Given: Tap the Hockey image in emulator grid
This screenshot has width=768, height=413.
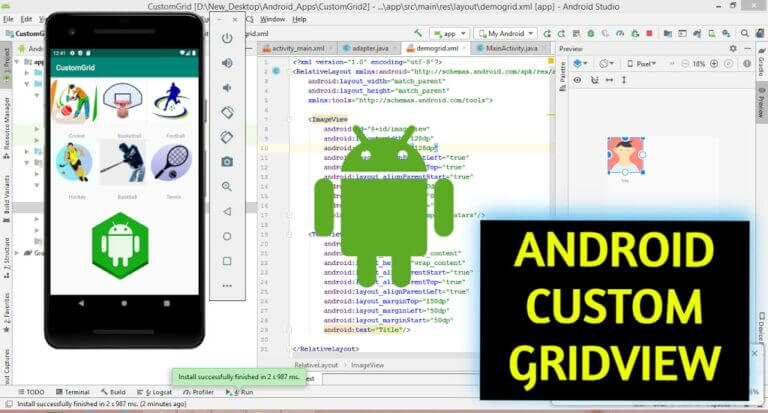Looking at the screenshot, I should [x=74, y=162].
